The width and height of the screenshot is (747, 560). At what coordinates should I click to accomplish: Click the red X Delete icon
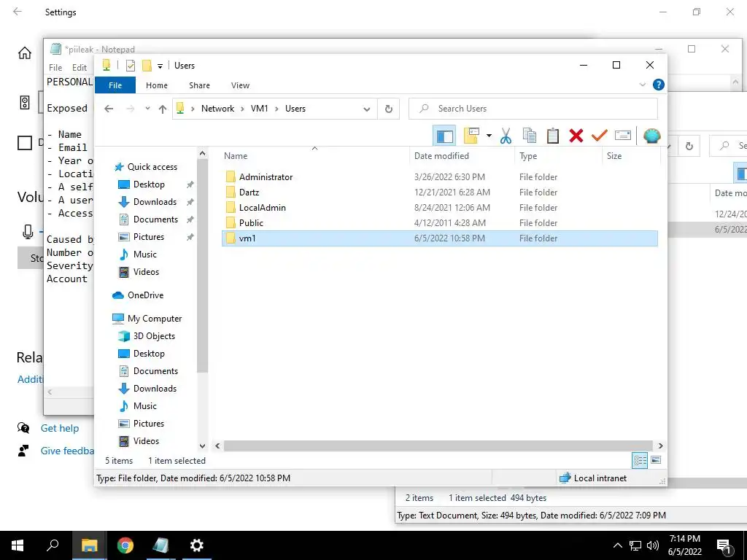click(x=576, y=136)
